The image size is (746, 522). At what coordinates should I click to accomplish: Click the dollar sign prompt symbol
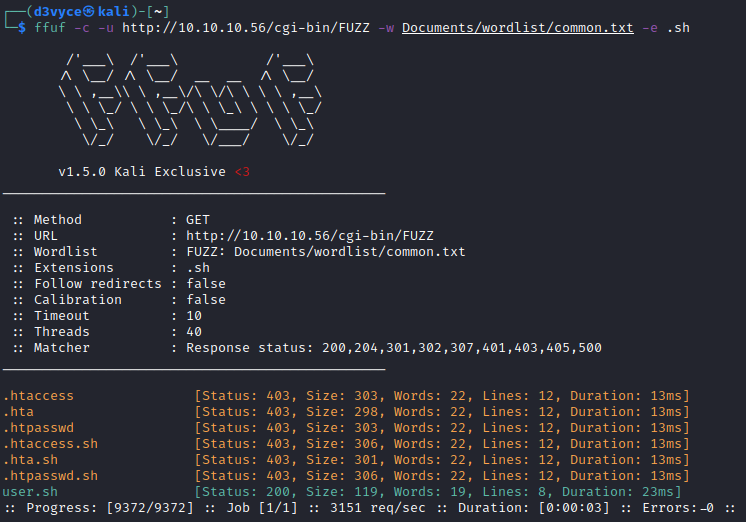tap(22, 28)
